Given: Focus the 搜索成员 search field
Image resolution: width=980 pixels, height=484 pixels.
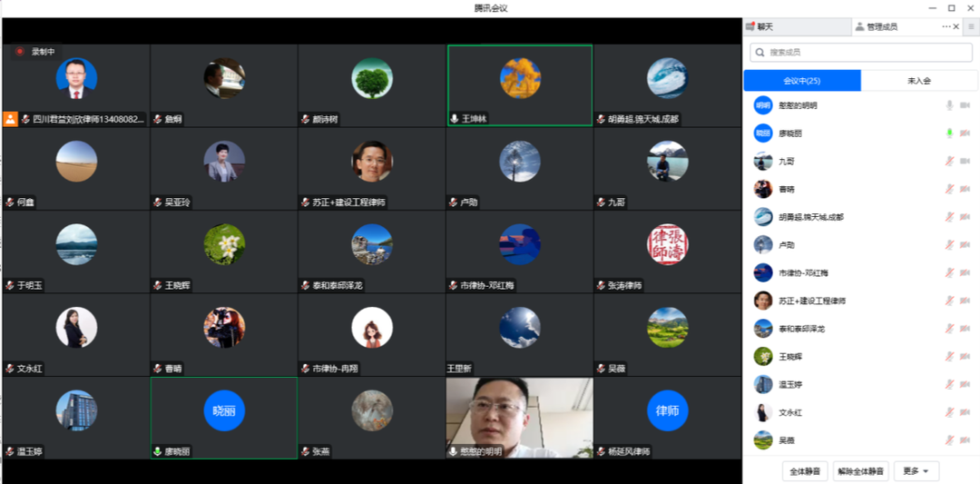Looking at the screenshot, I should pos(860,53).
